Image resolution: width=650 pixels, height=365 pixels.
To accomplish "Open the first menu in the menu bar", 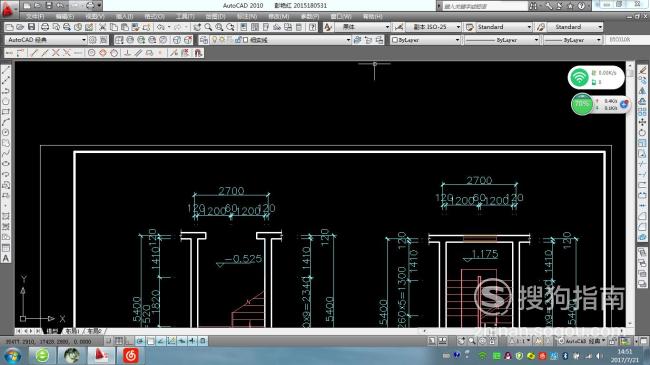I will [x=35, y=17].
